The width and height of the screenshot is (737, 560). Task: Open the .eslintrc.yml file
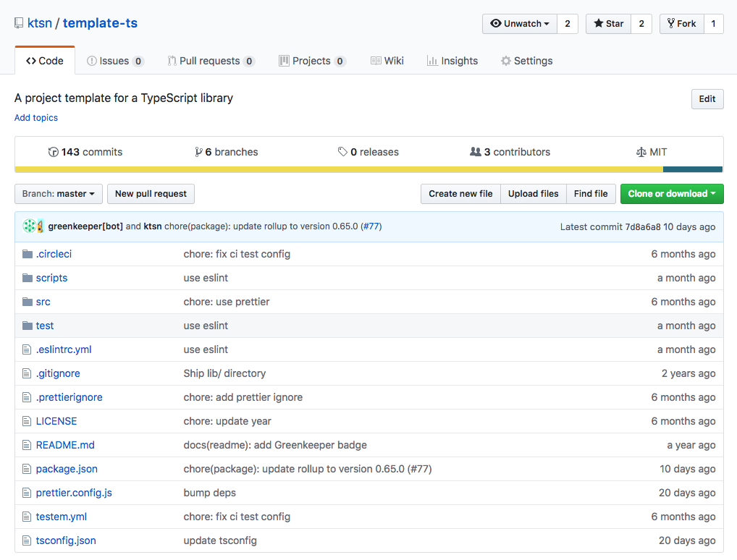[64, 349]
